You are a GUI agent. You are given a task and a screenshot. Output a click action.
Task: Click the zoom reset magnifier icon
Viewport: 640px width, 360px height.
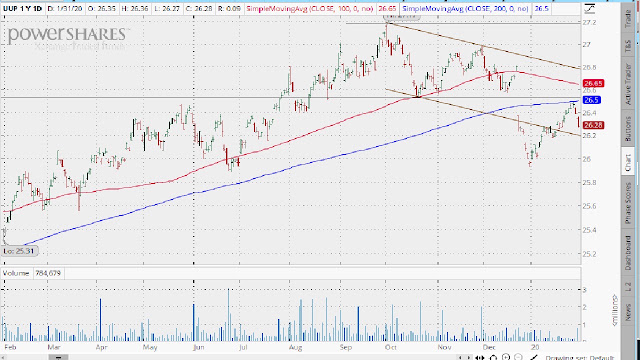493,358
